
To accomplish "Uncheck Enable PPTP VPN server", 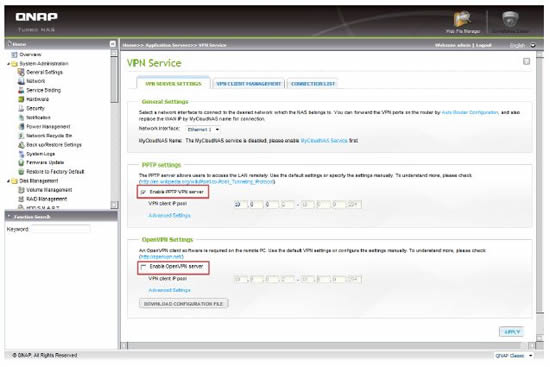I will pyautogui.click(x=143, y=192).
